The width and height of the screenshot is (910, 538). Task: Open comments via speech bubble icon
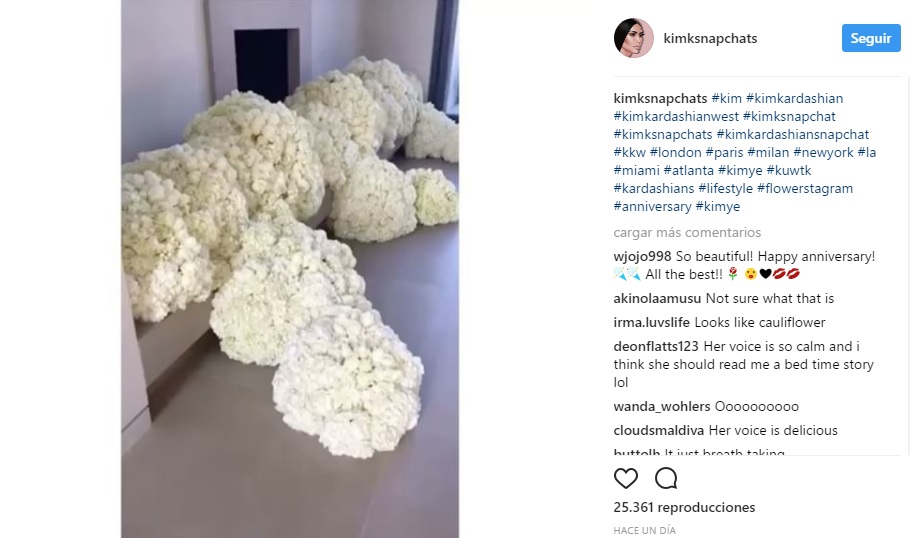(x=666, y=478)
